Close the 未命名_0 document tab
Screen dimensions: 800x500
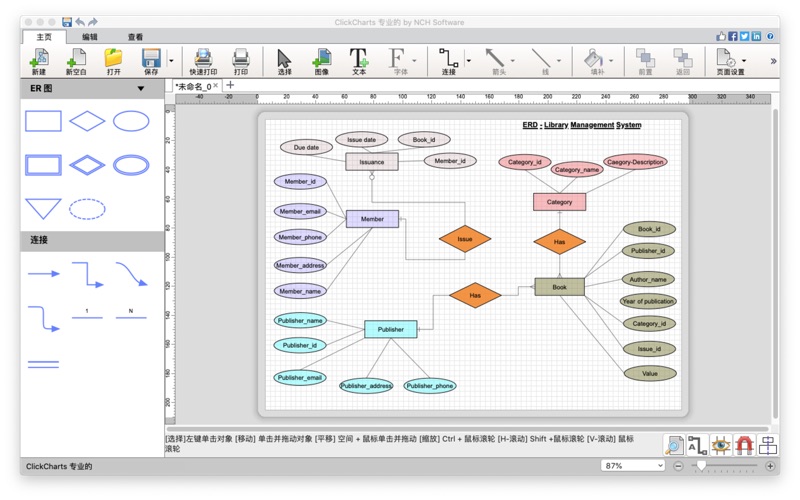(x=216, y=86)
